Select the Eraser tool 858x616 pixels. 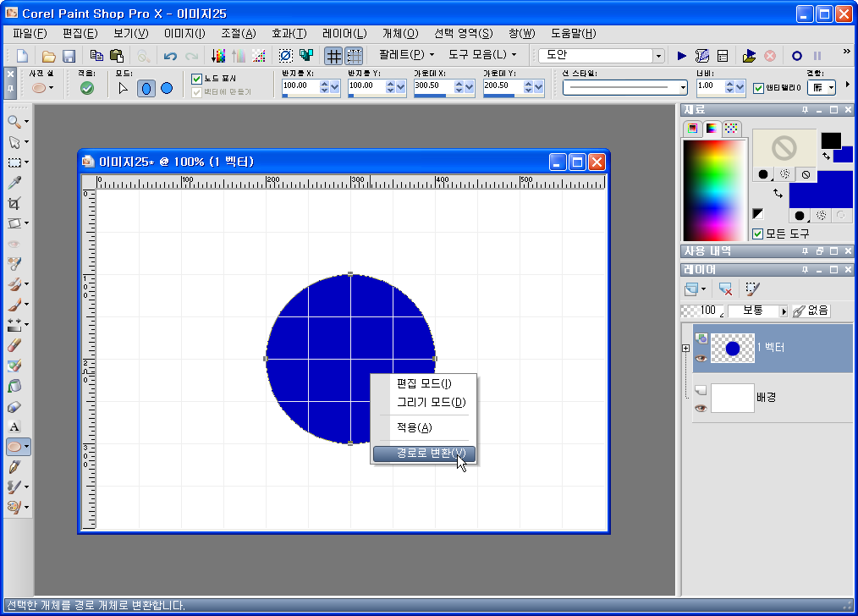click(x=14, y=344)
